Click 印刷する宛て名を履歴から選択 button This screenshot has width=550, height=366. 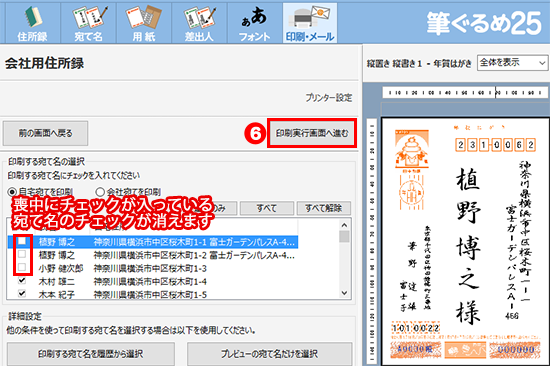coord(91,354)
